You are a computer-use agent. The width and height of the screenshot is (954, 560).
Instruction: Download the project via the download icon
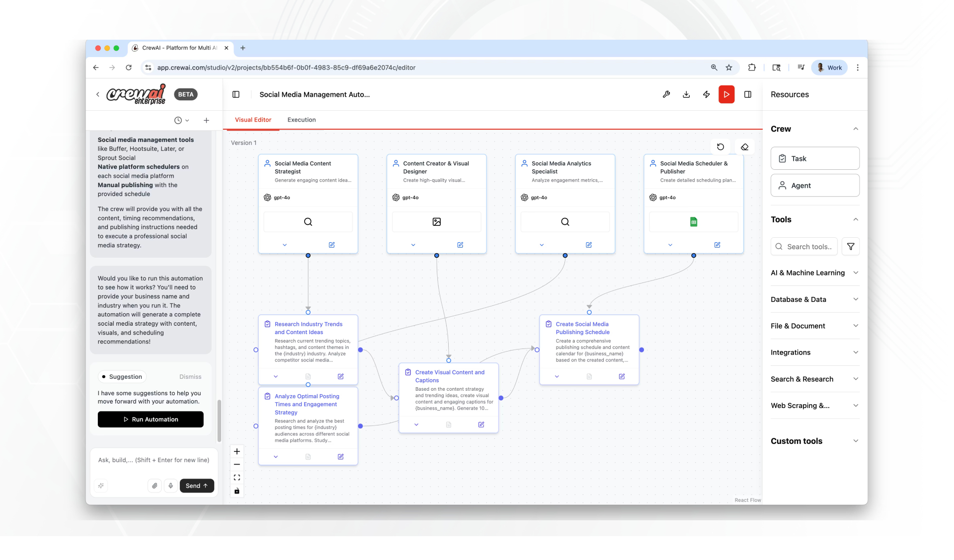[686, 94]
